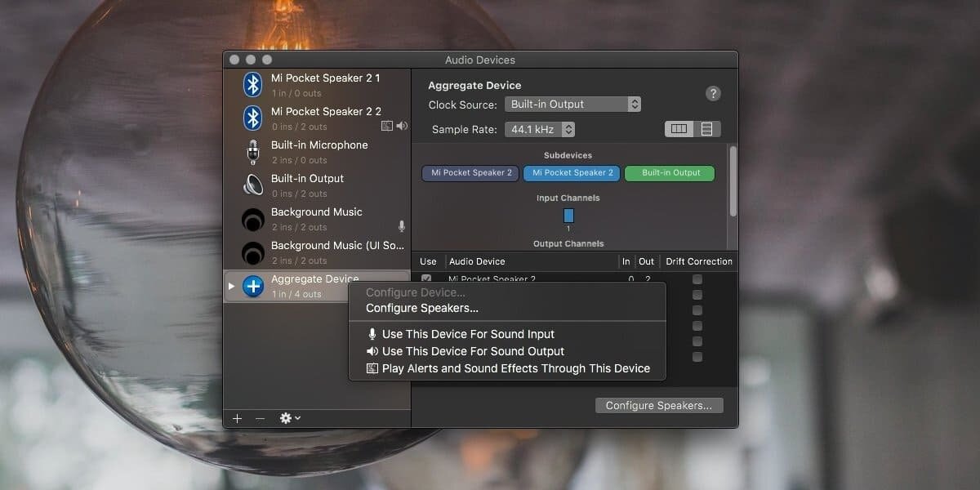Click the microphone icon for Built-in Microphone
980x490 pixels.
coord(252,151)
